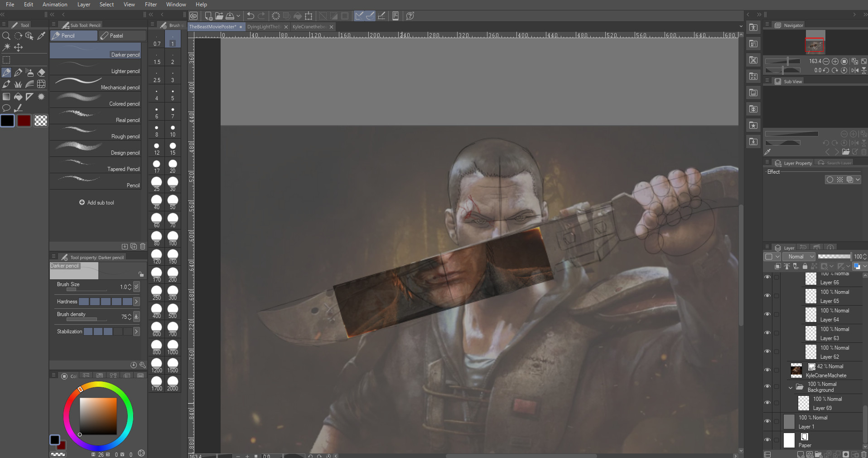Select the Operation object tool
The height and width of the screenshot is (458, 868).
29,36
